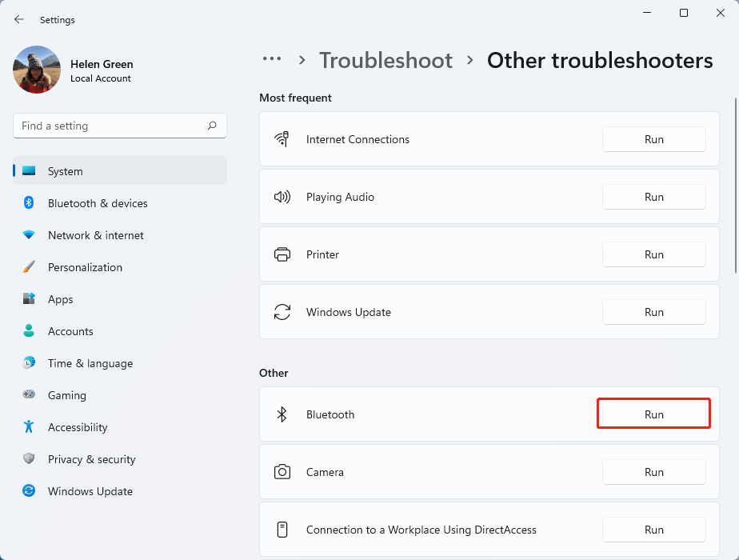Screen dimensions: 739x560
Task: Click the search magnifier icon
Action: point(212,126)
